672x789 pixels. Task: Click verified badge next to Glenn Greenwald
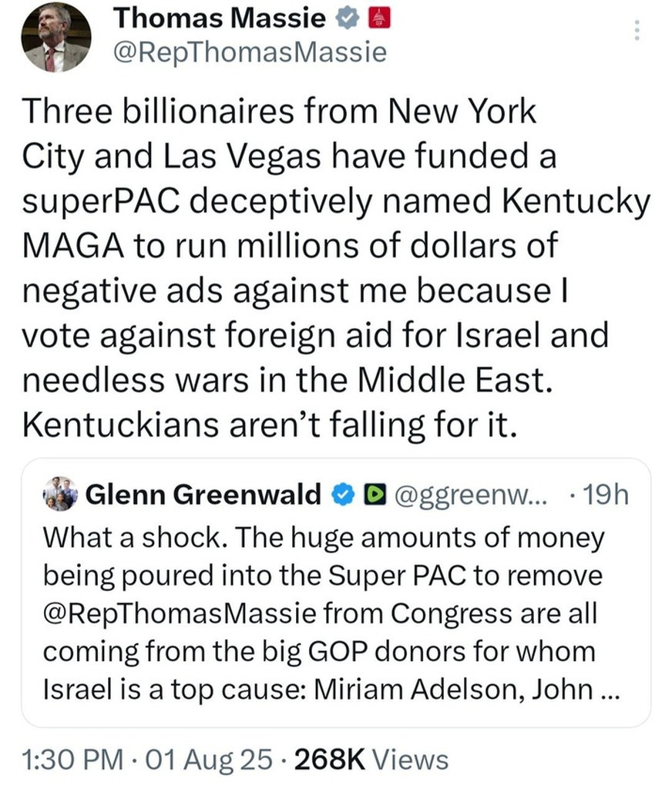point(341,495)
